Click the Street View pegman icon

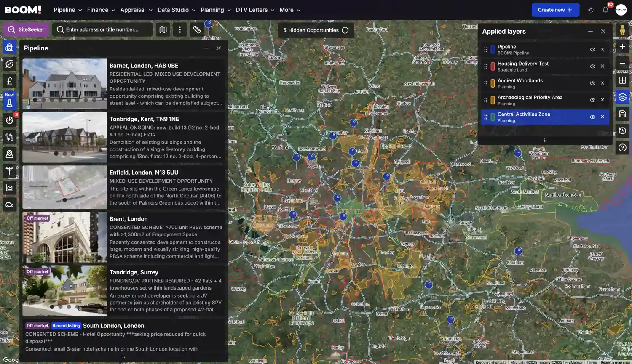pyautogui.click(x=622, y=30)
